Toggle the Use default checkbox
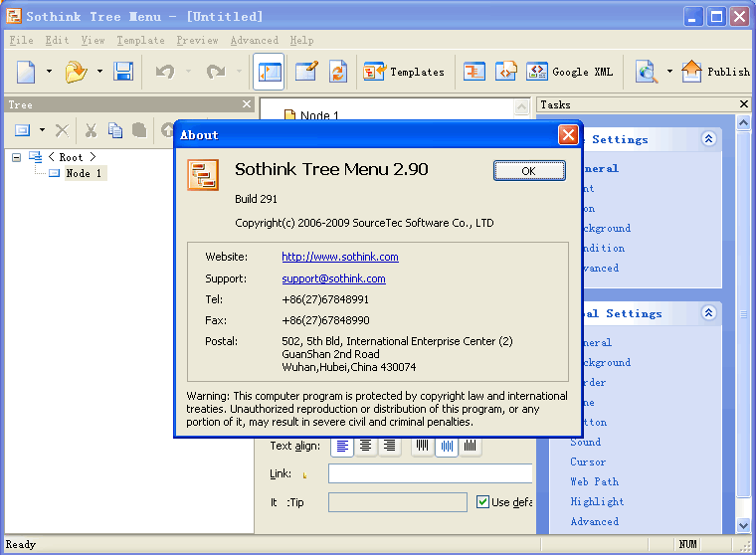Screen dimensions: 756x555 [x=483, y=502]
